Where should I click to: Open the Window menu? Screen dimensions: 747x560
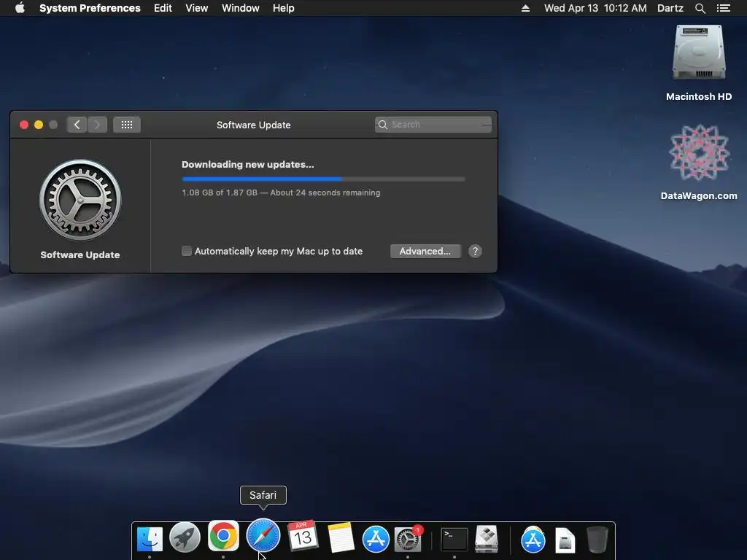(241, 8)
